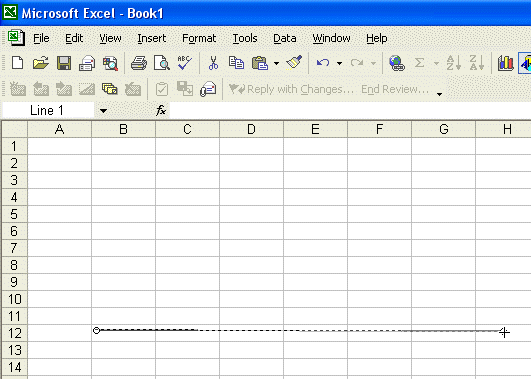The width and height of the screenshot is (531, 379).
Task: Click inside the Name Box showing Line 1
Action: 48,110
